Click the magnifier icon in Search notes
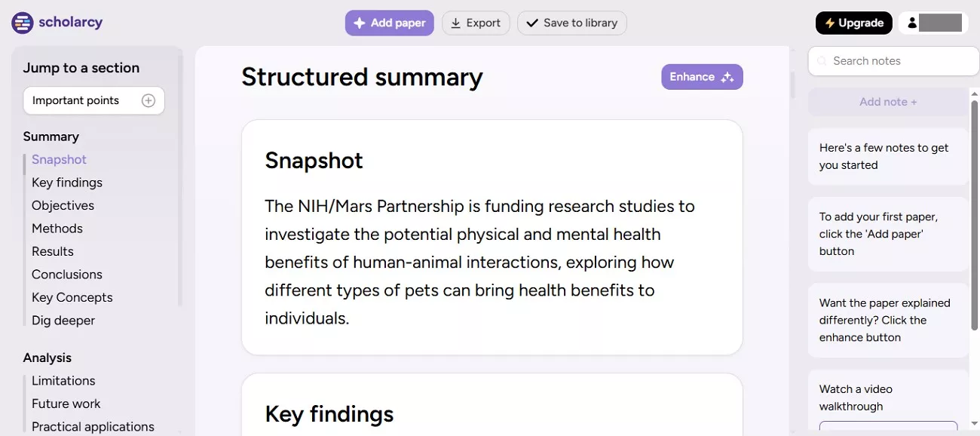Screen dimensions: 980x436 821,61
